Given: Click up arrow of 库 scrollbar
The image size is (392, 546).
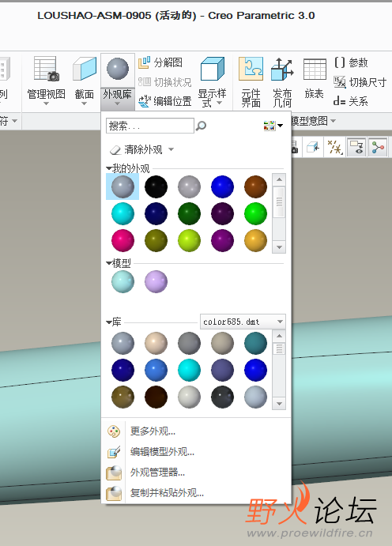Looking at the screenshot, I should [279, 336].
